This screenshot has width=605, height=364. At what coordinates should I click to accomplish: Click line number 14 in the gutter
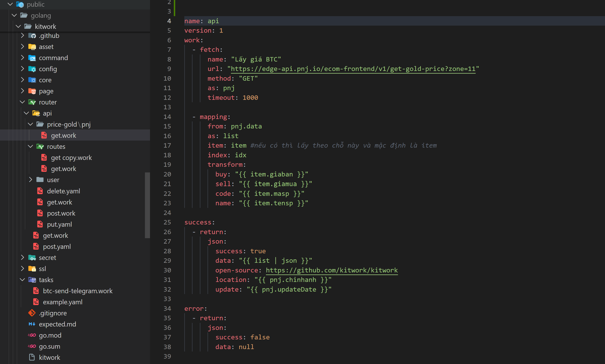tap(167, 117)
